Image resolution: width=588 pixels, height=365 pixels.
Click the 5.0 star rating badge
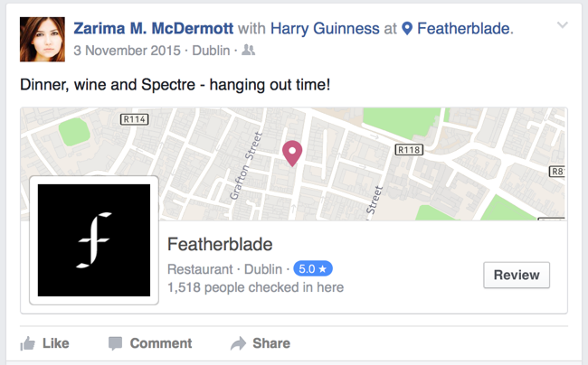[313, 268]
